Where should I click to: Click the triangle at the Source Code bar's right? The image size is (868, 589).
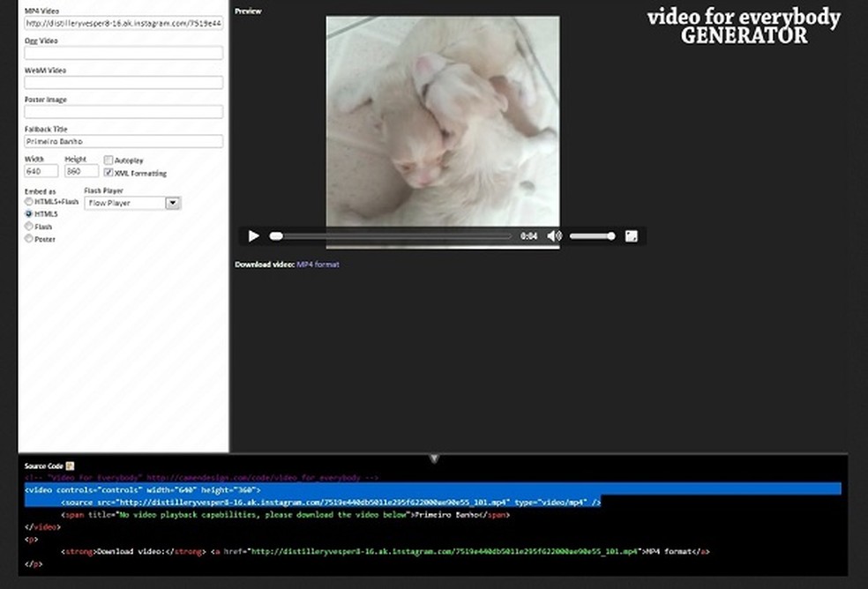coord(434,459)
